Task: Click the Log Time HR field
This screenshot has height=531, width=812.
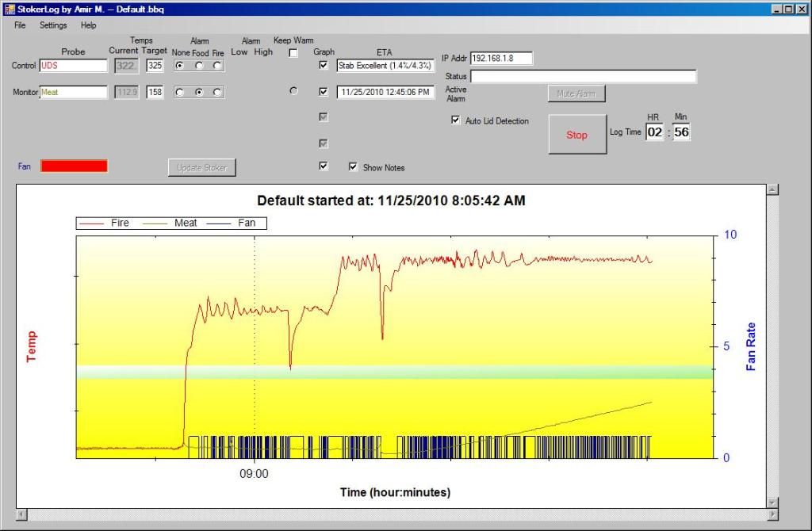Action: tap(654, 132)
